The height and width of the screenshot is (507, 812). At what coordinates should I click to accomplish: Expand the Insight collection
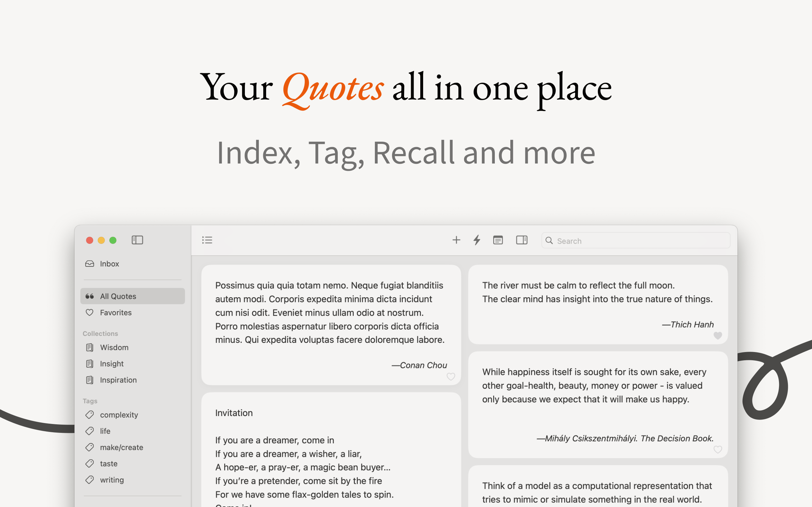pos(112,363)
